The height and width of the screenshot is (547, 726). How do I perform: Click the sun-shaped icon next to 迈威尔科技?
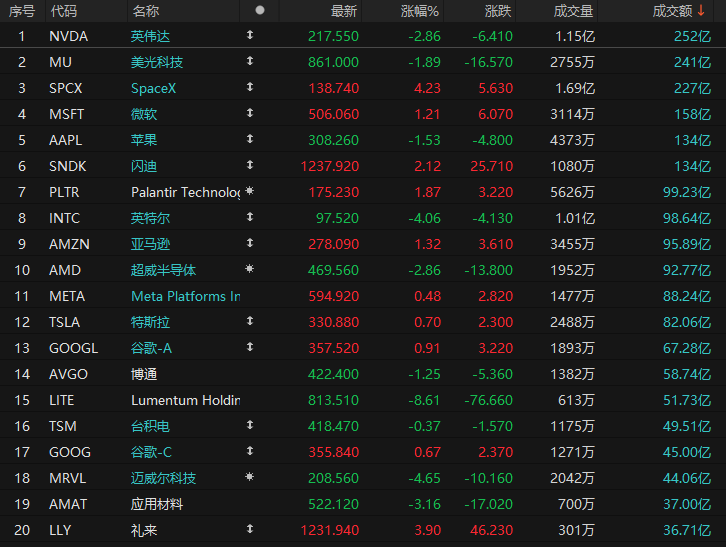[x=250, y=476]
